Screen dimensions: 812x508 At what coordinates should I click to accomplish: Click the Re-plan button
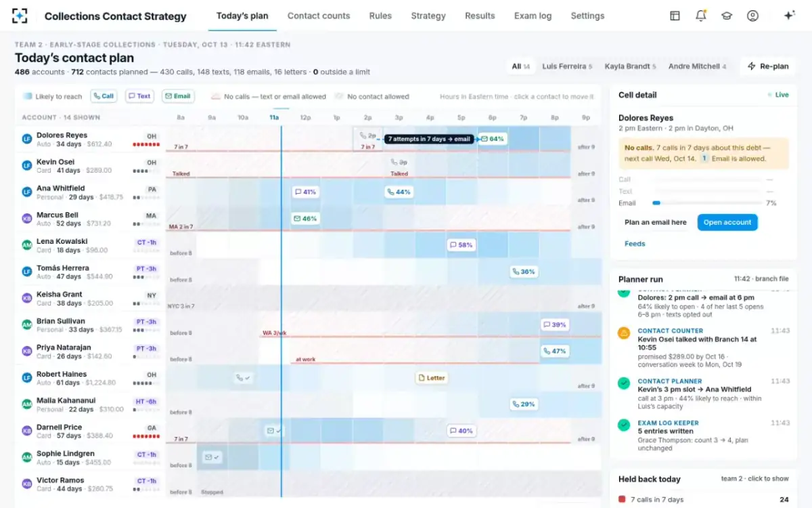pyautogui.click(x=768, y=66)
